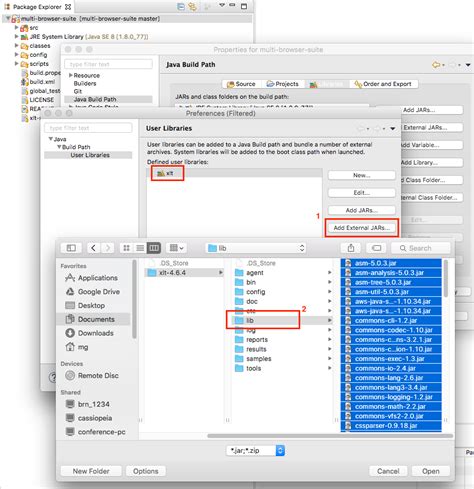Open the arrange-by grid dropdown

176,248
